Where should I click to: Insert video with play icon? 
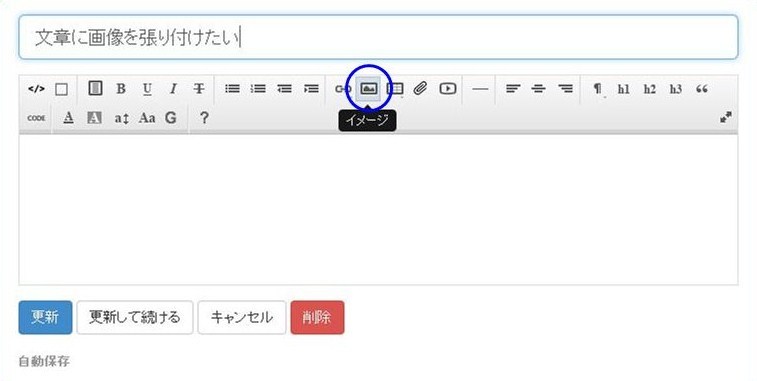pos(448,89)
